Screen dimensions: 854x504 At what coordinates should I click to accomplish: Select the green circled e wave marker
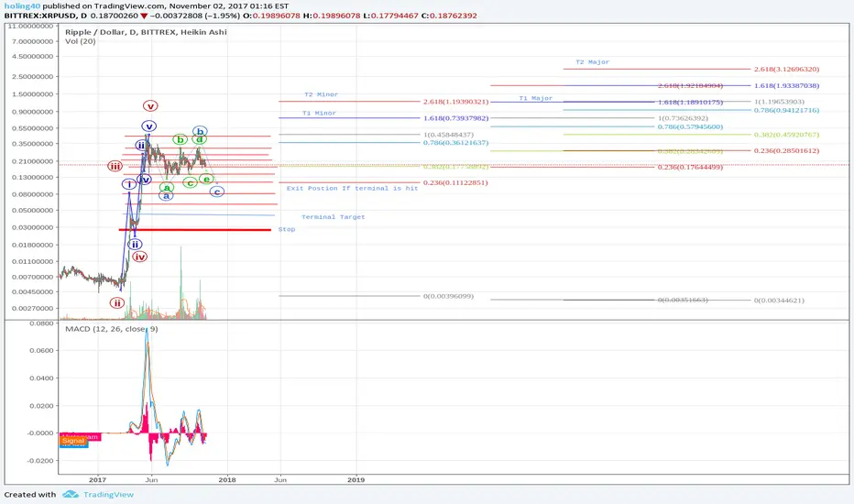click(x=206, y=179)
